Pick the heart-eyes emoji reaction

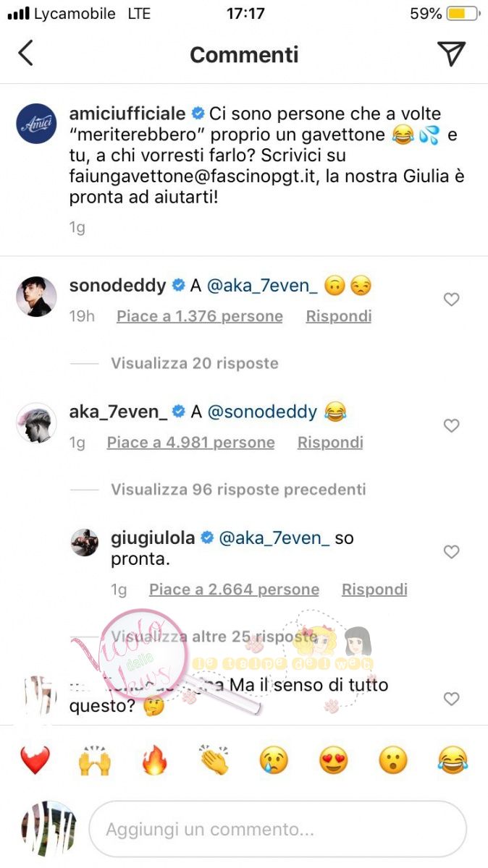334,760
